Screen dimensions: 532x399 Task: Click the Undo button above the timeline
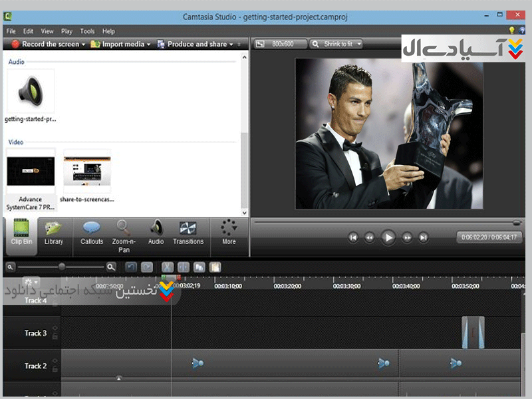tap(131, 267)
